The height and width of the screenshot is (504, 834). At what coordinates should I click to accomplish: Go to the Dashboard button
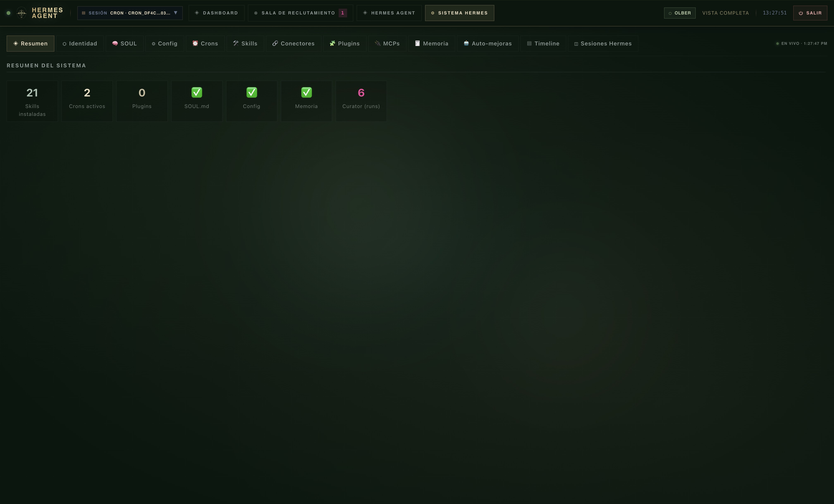pyautogui.click(x=216, y=13)
